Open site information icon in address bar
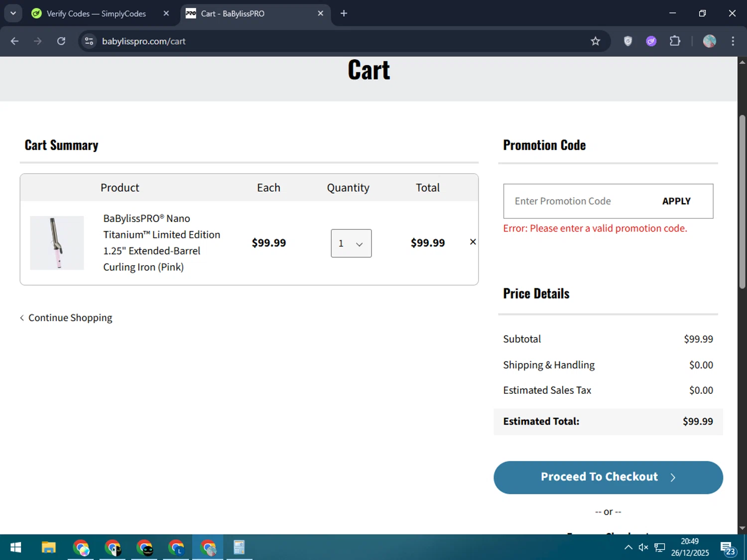 89,41
